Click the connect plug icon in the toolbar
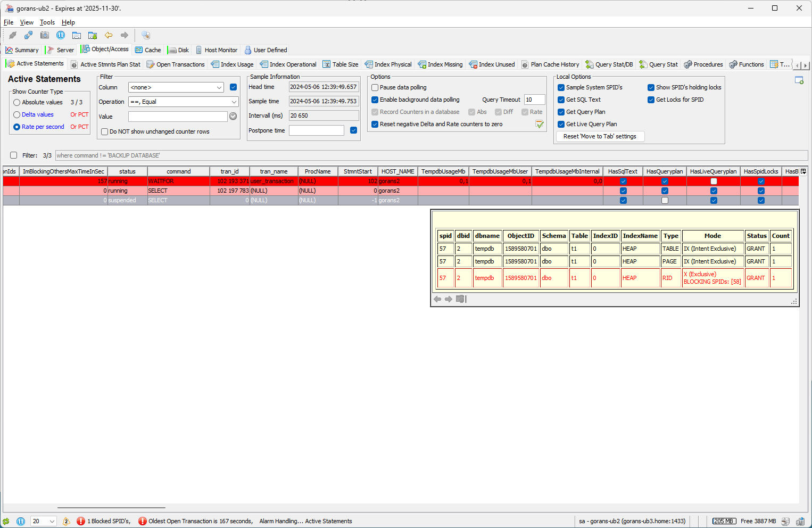 [x=13, y=35]
